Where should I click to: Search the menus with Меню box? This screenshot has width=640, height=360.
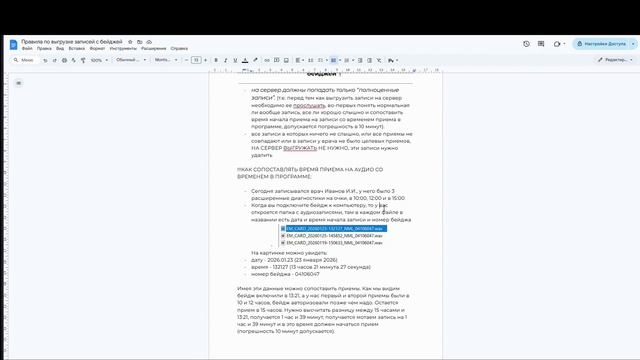point(24,60)
